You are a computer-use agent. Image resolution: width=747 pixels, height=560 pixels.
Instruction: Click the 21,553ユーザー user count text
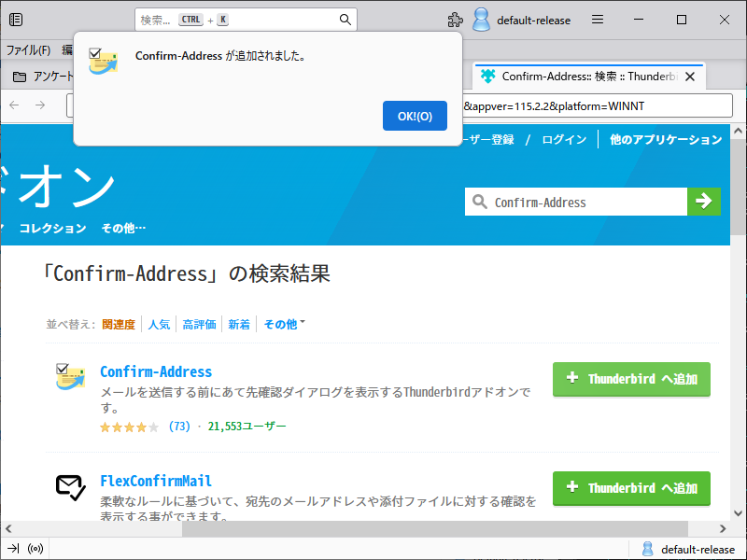tap(247, 427)
